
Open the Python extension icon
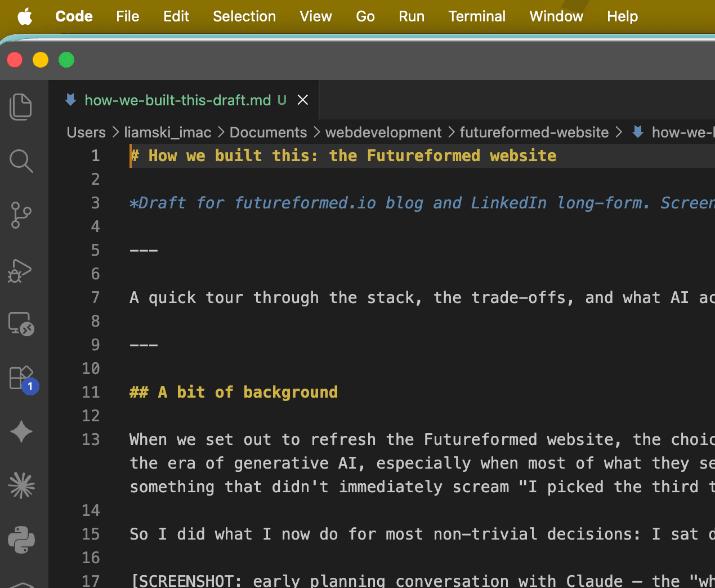click(x=21, y=540)
